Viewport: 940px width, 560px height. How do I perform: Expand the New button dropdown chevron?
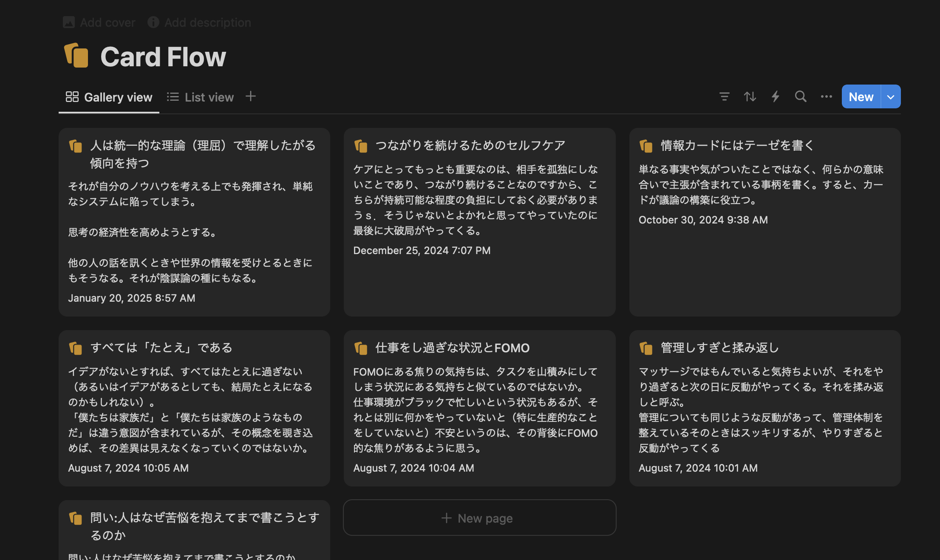[x=890, y=96]
